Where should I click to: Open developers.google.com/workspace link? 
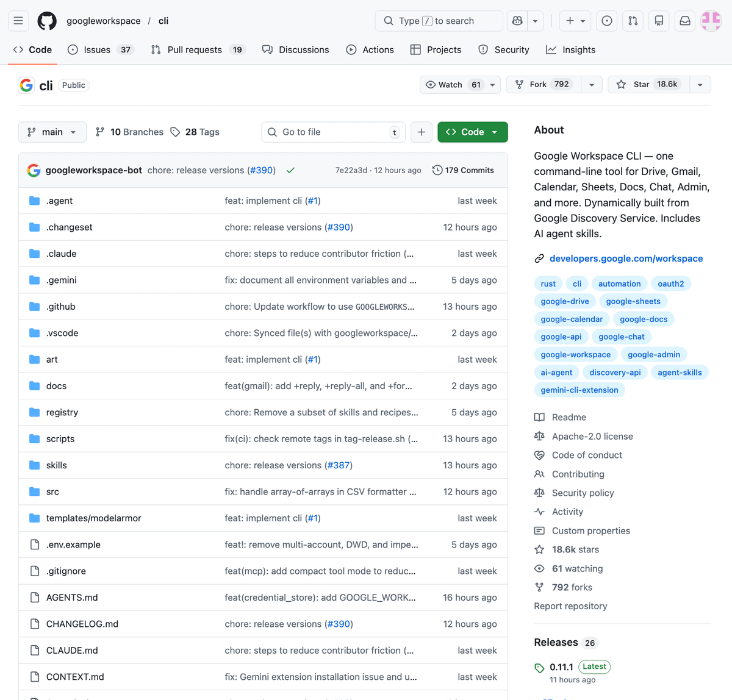(x=626, y=259)
